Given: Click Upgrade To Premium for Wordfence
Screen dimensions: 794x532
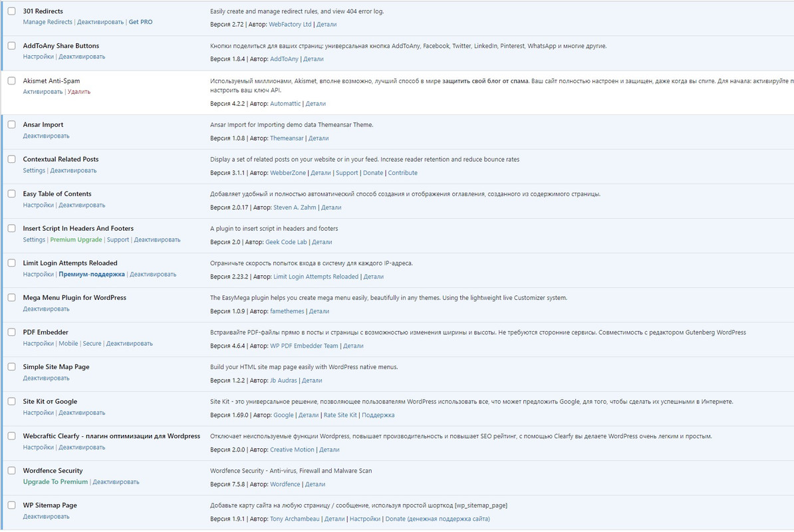Looking at the screenshot, I should tap(55, 482).
